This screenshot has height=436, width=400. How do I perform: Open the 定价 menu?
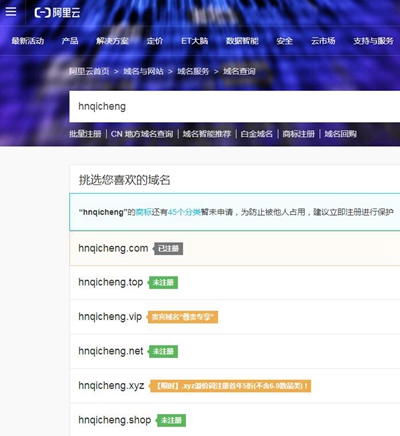point(155,41)
